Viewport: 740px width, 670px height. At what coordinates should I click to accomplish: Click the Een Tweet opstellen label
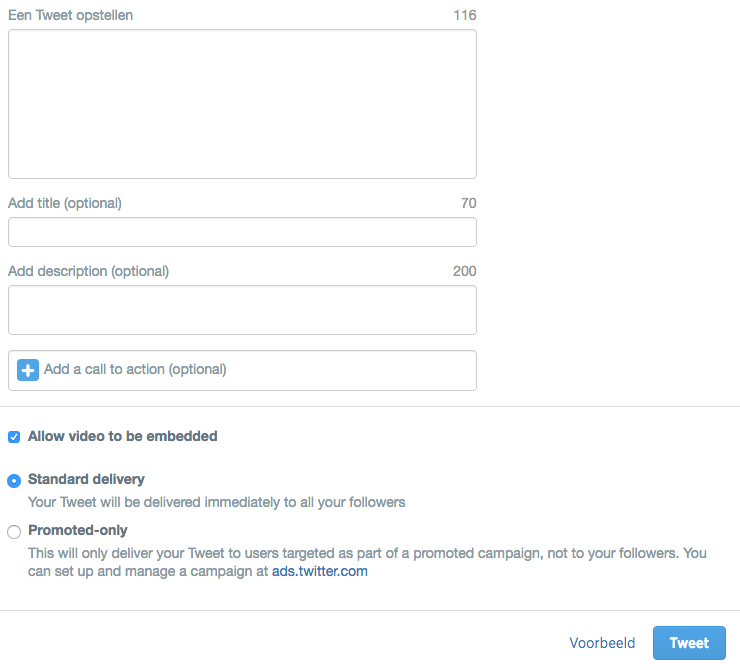pyautogui.click(x=70, y=16)
